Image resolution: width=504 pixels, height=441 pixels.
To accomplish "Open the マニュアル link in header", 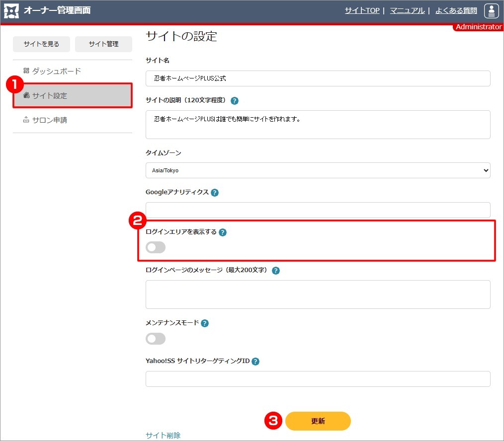I will pos(407,10).
